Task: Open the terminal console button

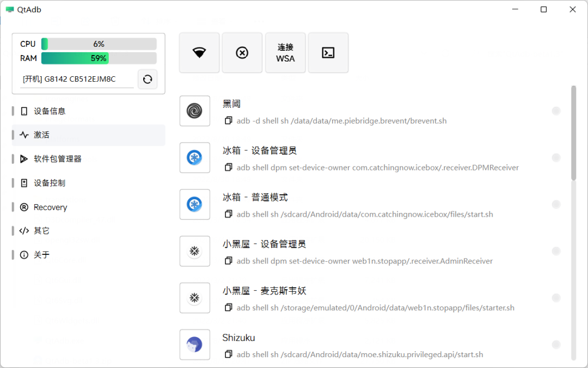Action: click(328, 52)
